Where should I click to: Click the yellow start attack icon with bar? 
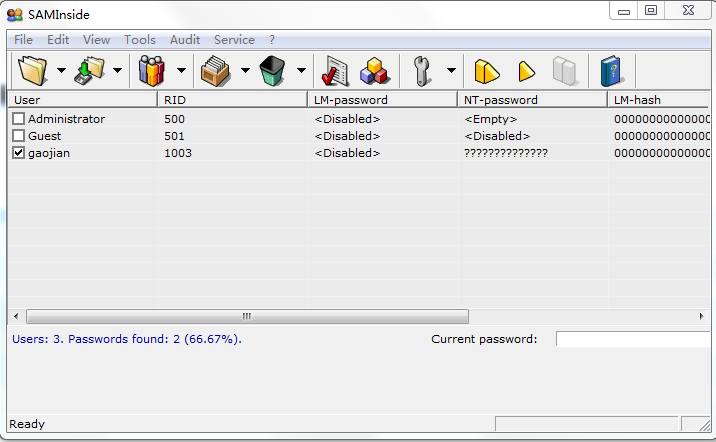[x=487, y=72]
